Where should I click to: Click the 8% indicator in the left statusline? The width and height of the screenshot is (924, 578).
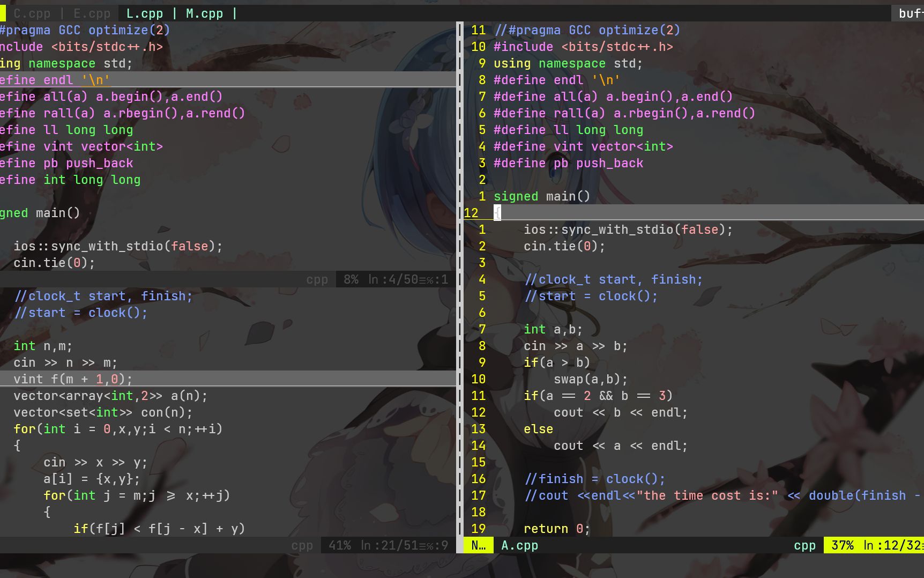click(351, 279)
